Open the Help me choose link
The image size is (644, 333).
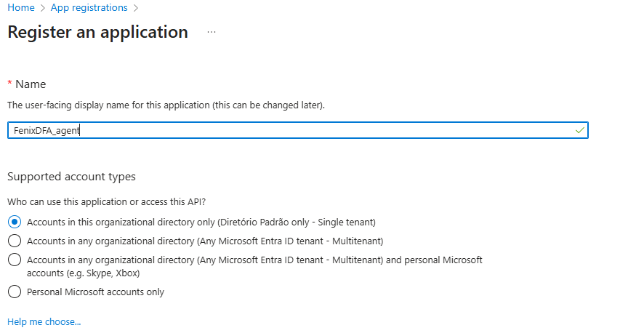[x=44, y=321]
